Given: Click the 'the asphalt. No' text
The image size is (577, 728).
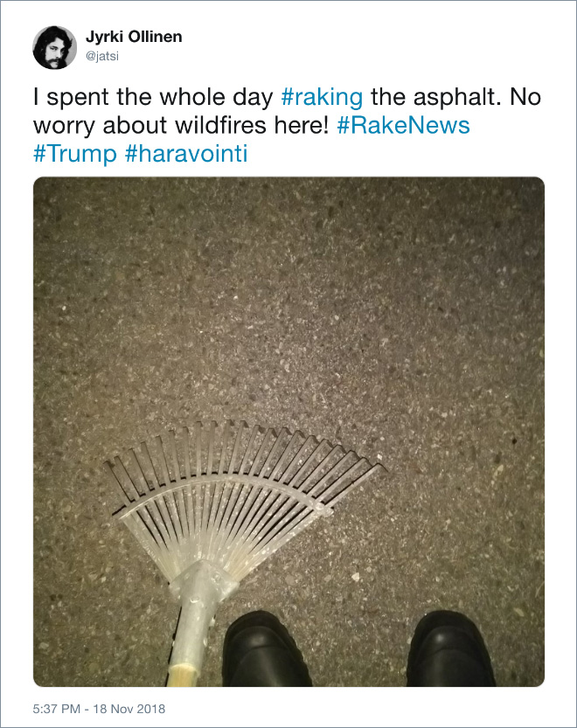Looking at the screenshot, I should 455,98.
